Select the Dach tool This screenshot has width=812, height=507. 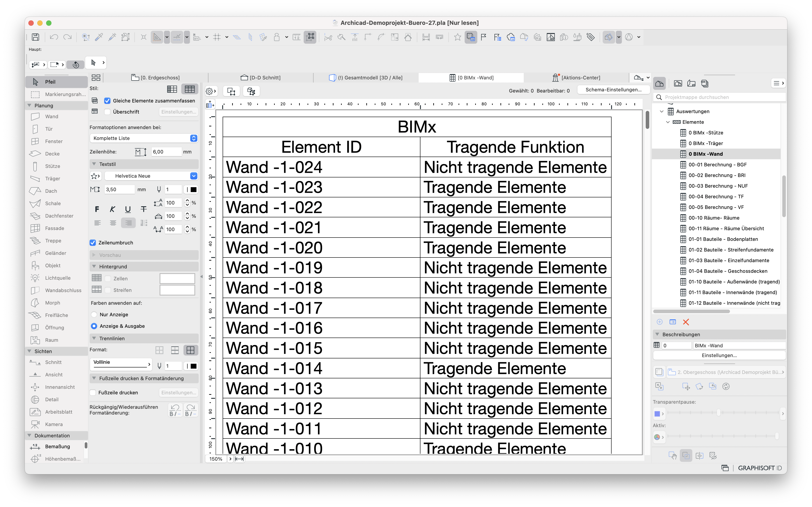pos(56,191)
